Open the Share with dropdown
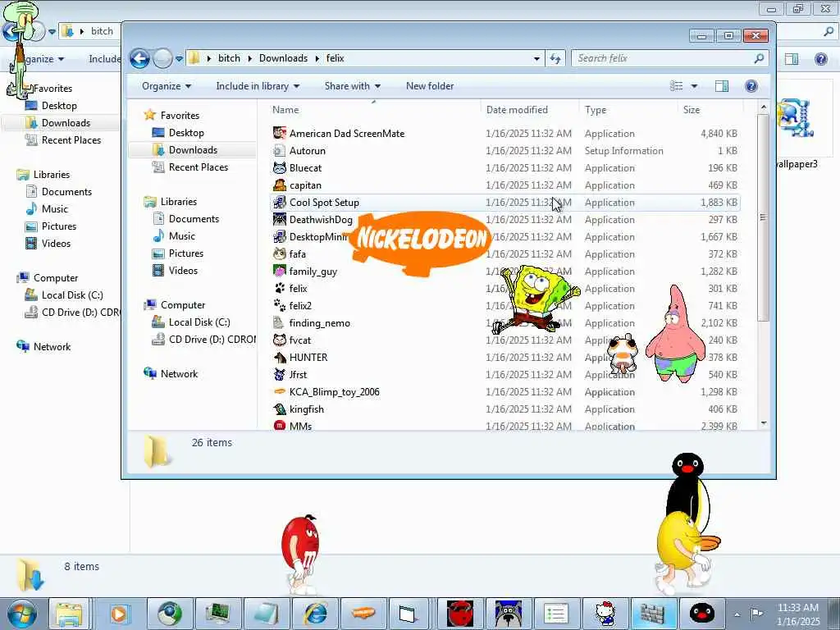 click(x=353, y=86)
